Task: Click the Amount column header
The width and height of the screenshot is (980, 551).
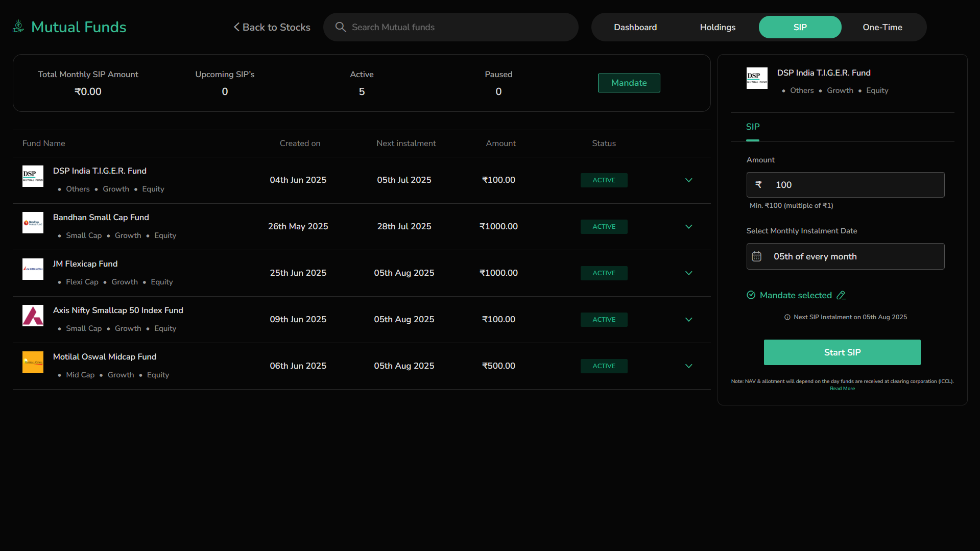Action: pyautogui.click(x=500, y=143)
